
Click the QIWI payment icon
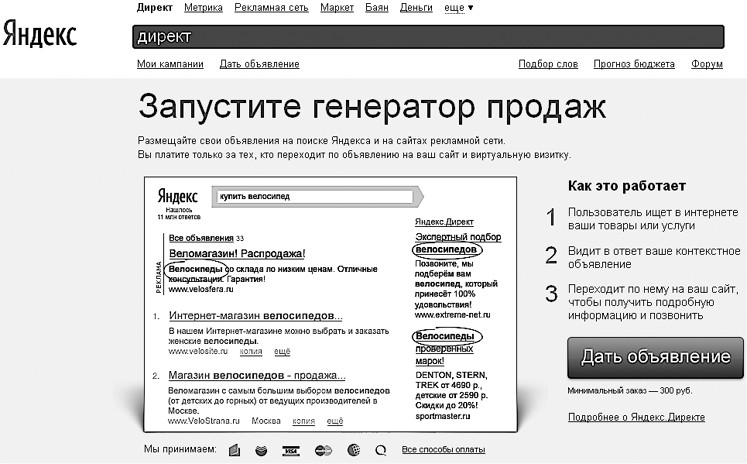point(382,450)
